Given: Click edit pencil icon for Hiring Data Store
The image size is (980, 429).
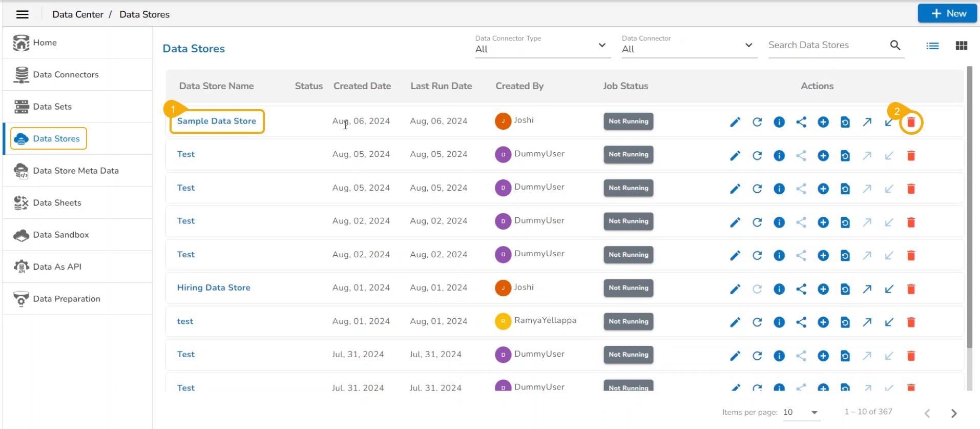Looking at the screenshot, I should pyautogui.click(x=735, y=289).
